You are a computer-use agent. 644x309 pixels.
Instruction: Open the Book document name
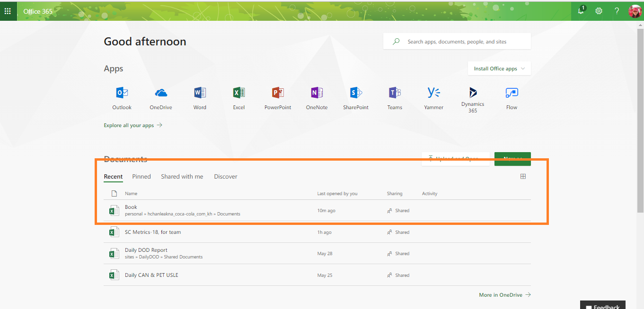(x=131, y=207)
